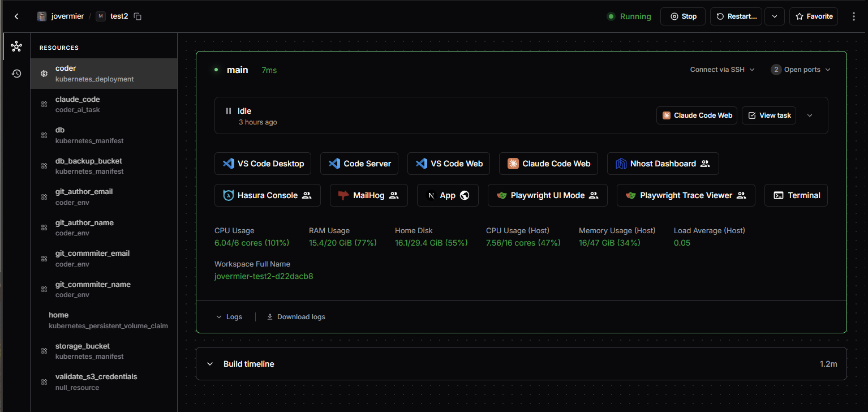Image resolution: width=868 pixels, height=412 pixels.
Task: Open the history clock sidebar icon
Action: tap(16, 74)
